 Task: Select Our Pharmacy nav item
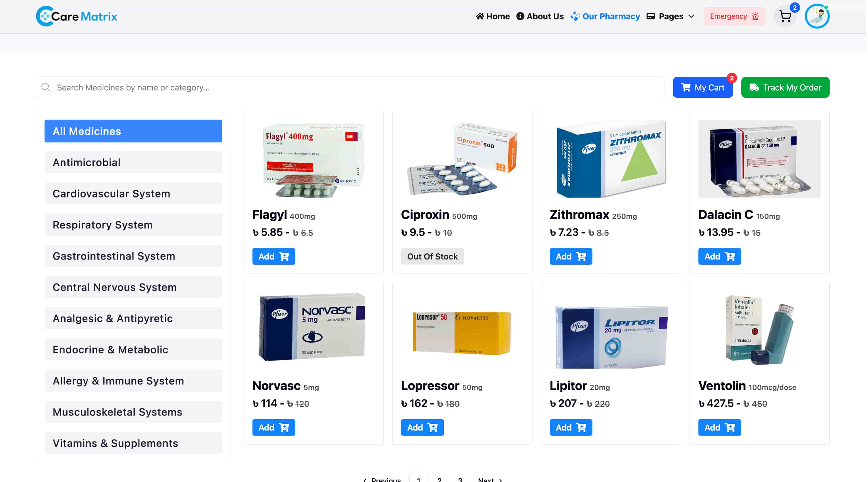click(x=607, y=16)
